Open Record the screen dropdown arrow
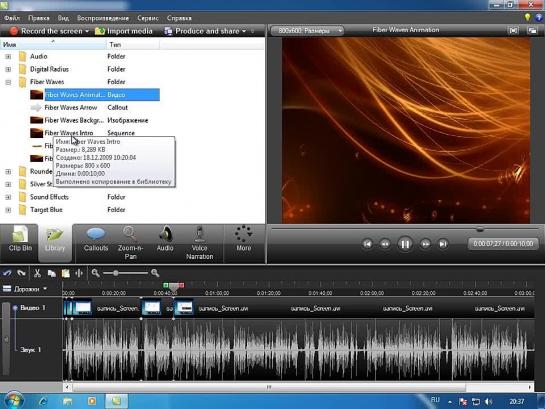The image size is (545, 409). tap(87, 31)
